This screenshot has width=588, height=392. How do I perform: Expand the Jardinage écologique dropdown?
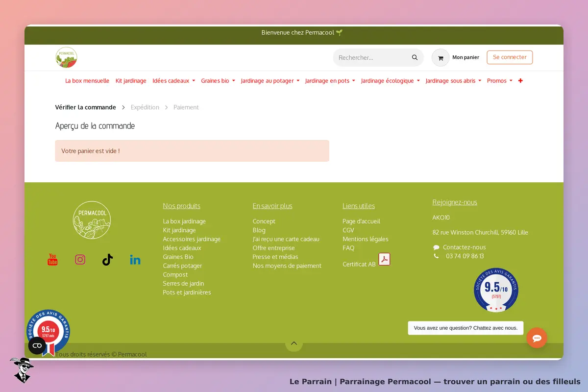coord(391,81)
